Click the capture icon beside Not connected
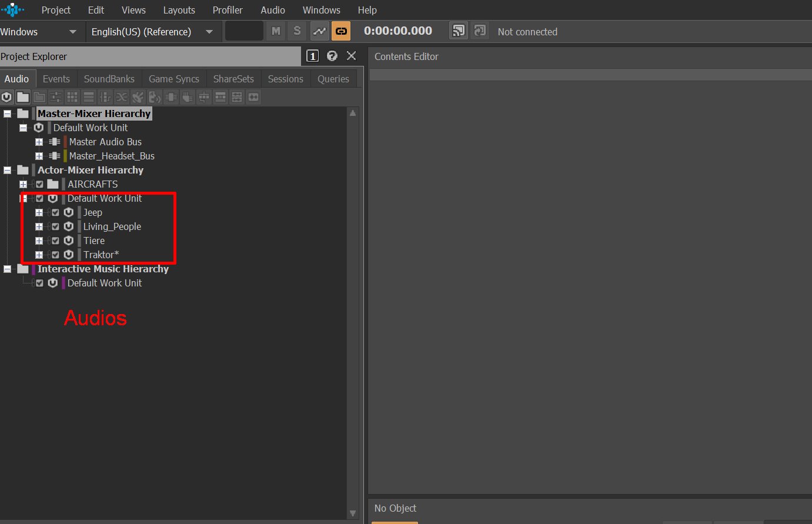Image resolution: width=812 pixels, height=524 pixels. 480,31
